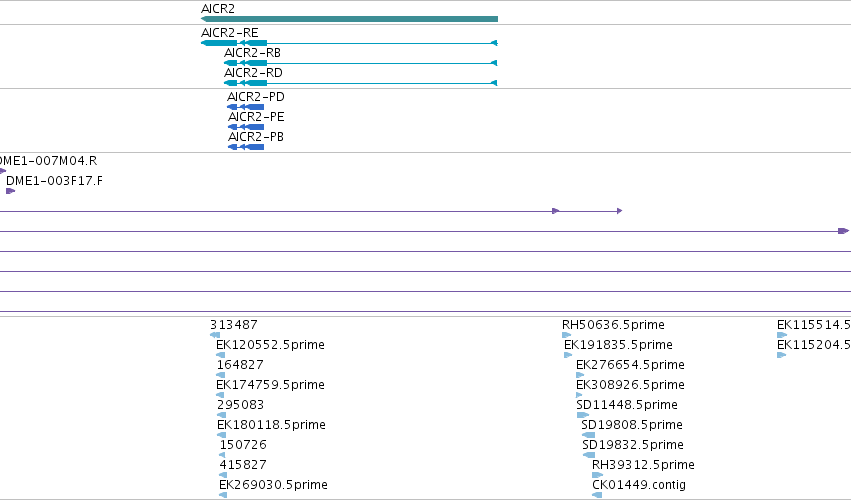The height and width of the screenshot is (500, 851).
Task: Click arrow glyph under EK308926.5prime
Action: tap(579, 395)
